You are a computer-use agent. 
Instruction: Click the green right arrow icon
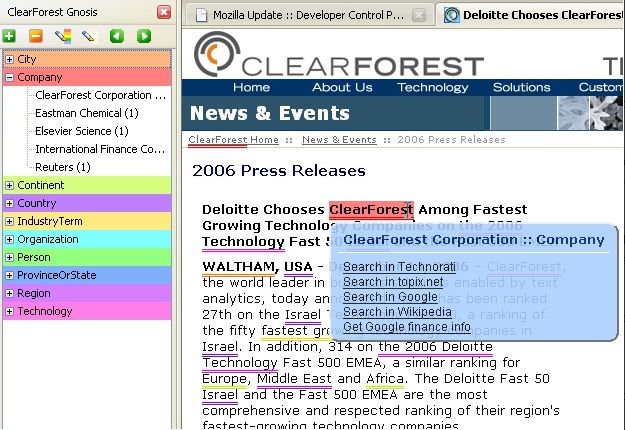pos(144,36)
